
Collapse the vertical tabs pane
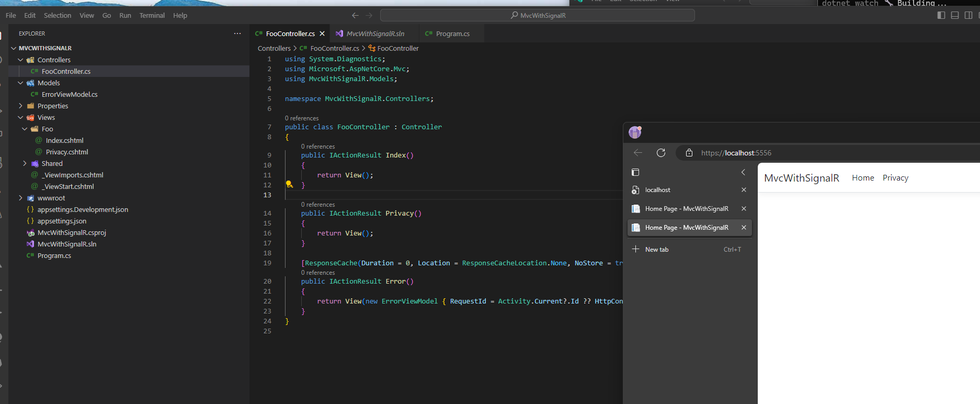coord(743,172)
